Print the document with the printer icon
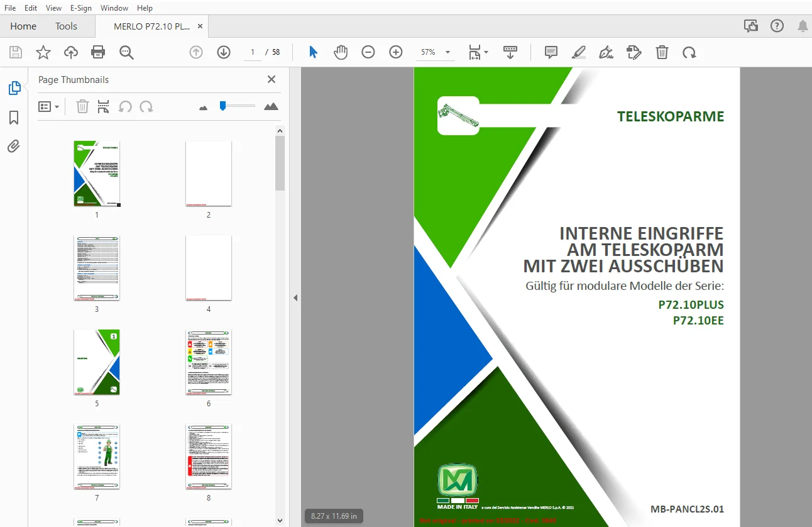812x527 pixels. [x=98, y=52]
